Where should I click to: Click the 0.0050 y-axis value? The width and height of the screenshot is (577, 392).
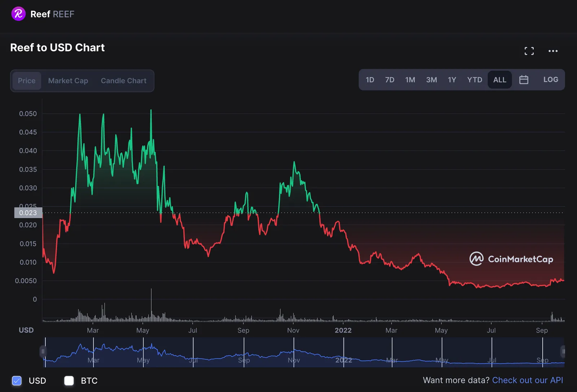coord(26,281)
